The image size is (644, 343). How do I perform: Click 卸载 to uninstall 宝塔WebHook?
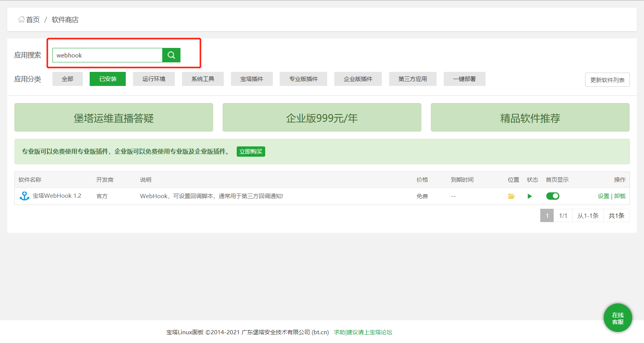pyautogui.click(x=620, y=196)
